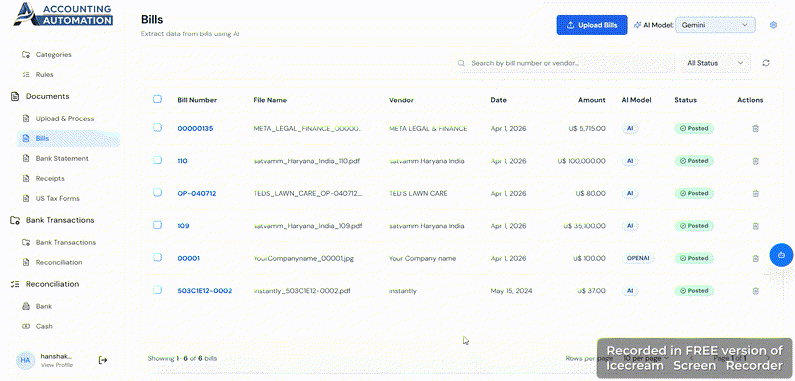
Task: Open bill number 503C1E12-0002 link
Action: (205, 291)
